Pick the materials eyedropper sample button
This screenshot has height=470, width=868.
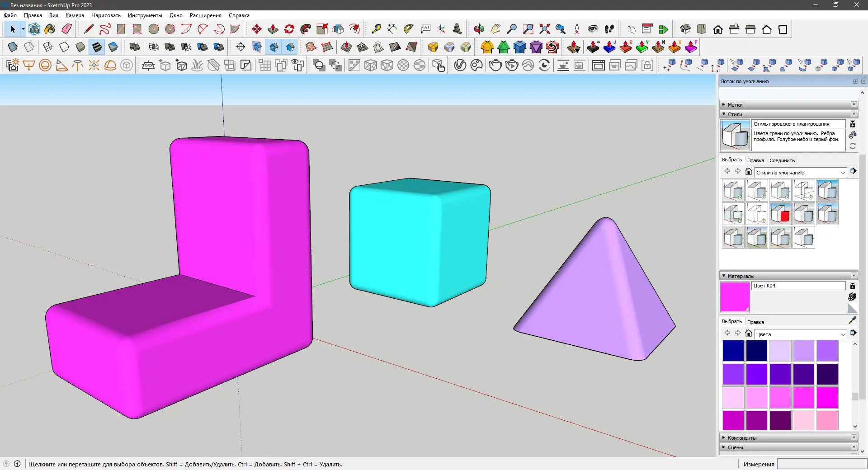(853, 320)
